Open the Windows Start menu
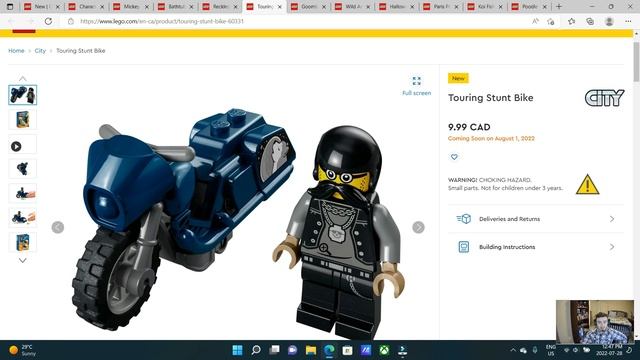The height and width of the screenshot is (360, 640). click(x=237, y=350)
